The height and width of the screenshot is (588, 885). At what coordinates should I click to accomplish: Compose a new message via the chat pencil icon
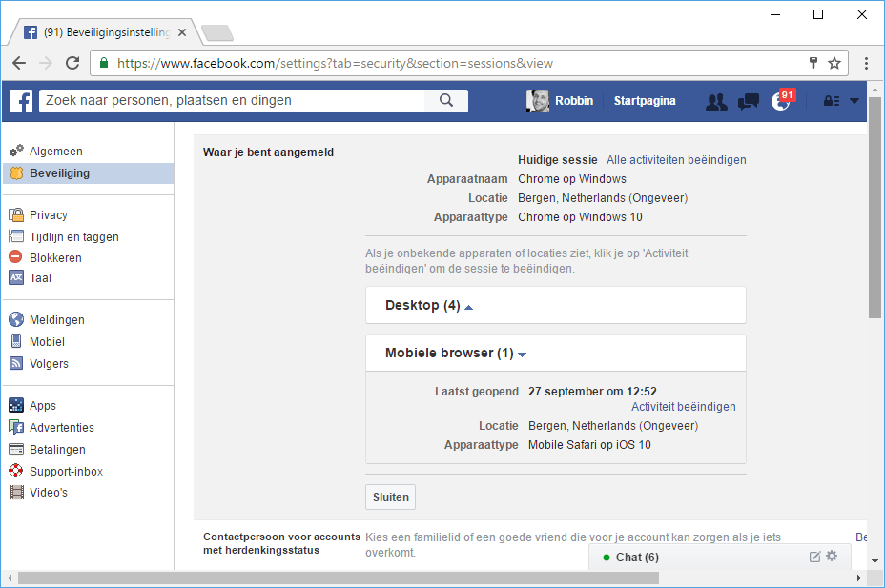click(x=813, y=557)
